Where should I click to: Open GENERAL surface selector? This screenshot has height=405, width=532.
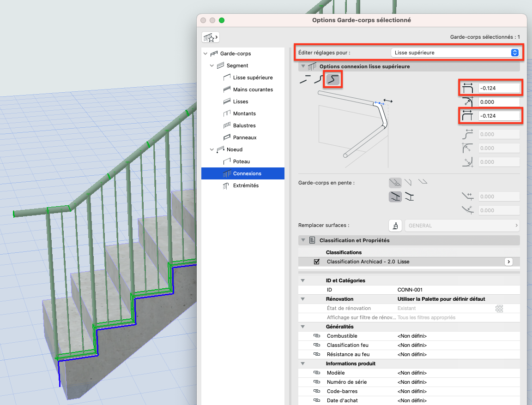pyautogui.click(x=462, y=226)
